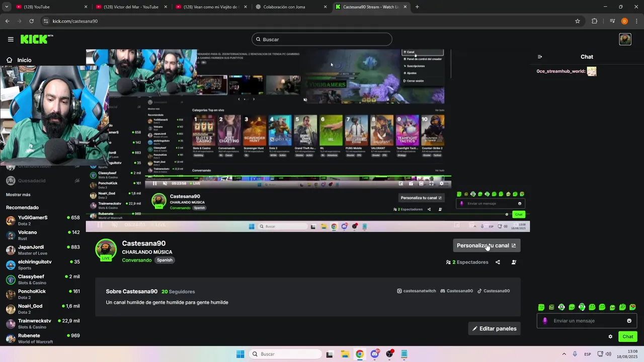Click the Windows taskbar Buscar search

pyautogui.click(x=285, y=354)
